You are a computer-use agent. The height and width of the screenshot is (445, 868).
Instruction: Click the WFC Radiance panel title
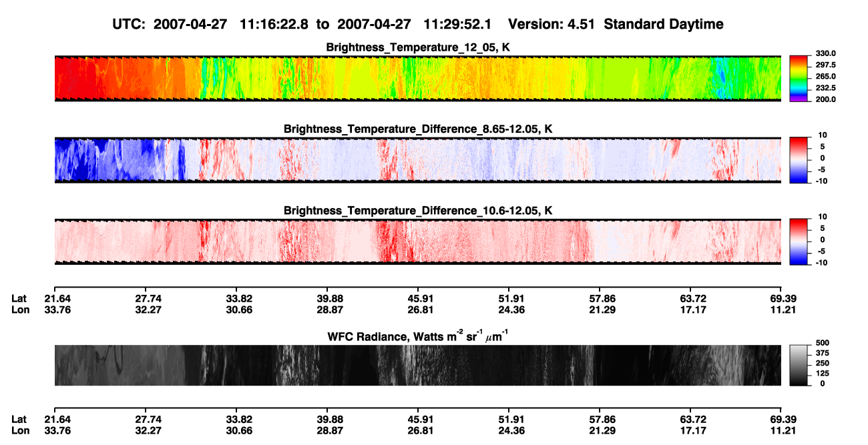[418, 336]
